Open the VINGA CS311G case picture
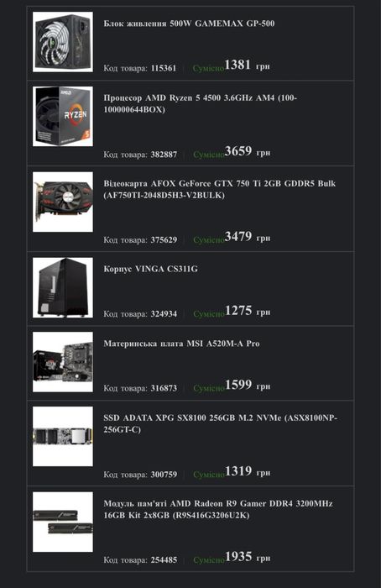 pos(63,287)
